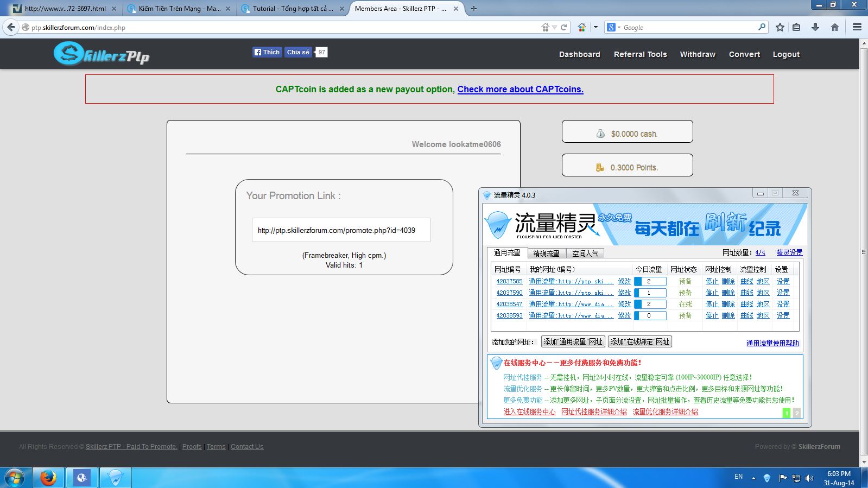Switch to notice page 2 in flow spirit
868x488 pixels.
[x=796, y=413]
